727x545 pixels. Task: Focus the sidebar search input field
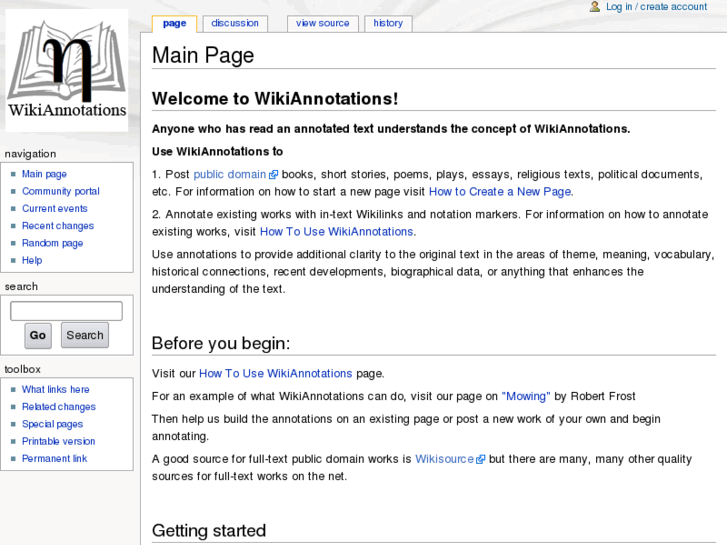[66, 311]
